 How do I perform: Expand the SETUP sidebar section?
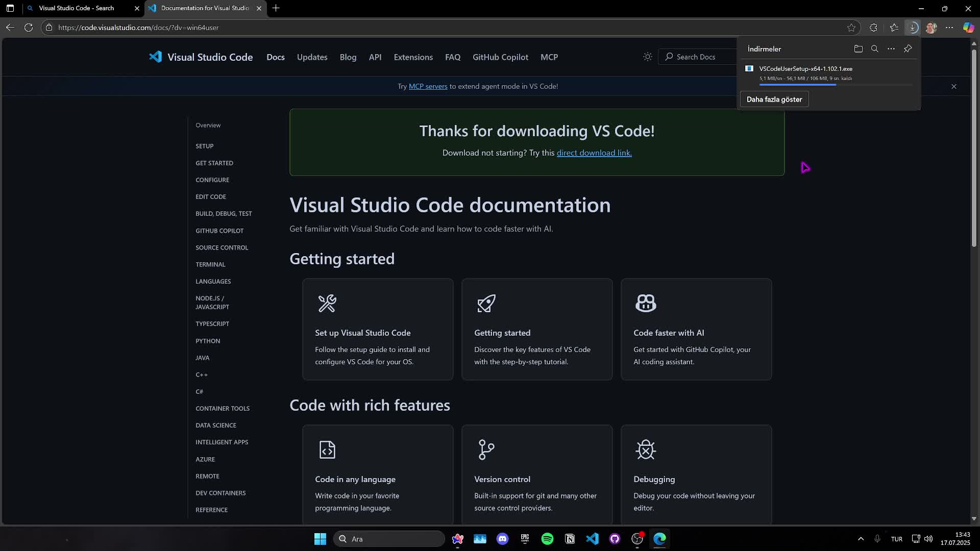click(204, 146)
